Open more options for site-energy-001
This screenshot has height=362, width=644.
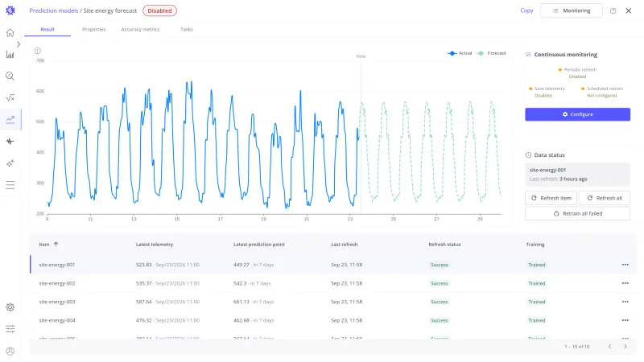[625, 265]
